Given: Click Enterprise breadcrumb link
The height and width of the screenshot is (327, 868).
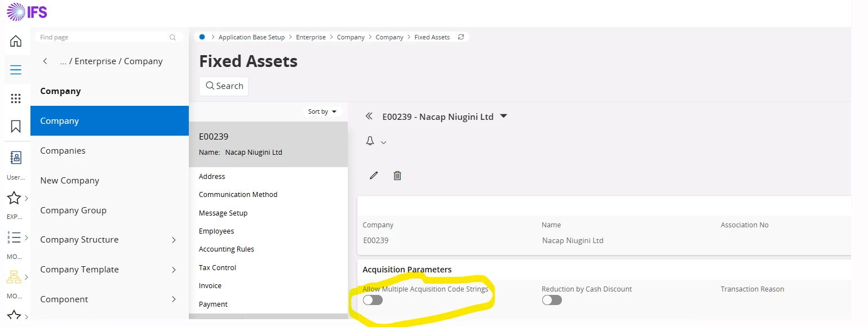Looking at the screenshot, I should [311, 37].
